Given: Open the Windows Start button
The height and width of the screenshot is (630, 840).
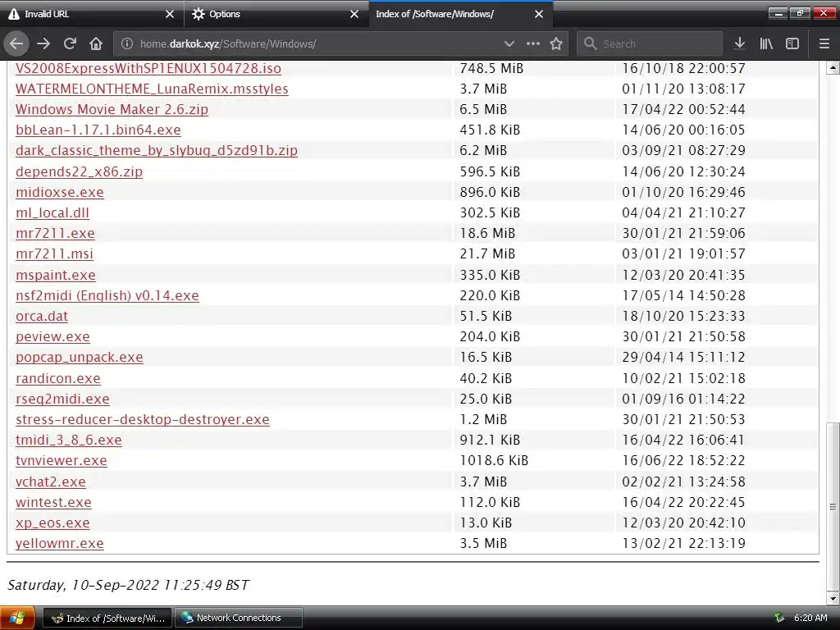Looking at the screenshot, I should pyautogui.click(x=17, y=619).
